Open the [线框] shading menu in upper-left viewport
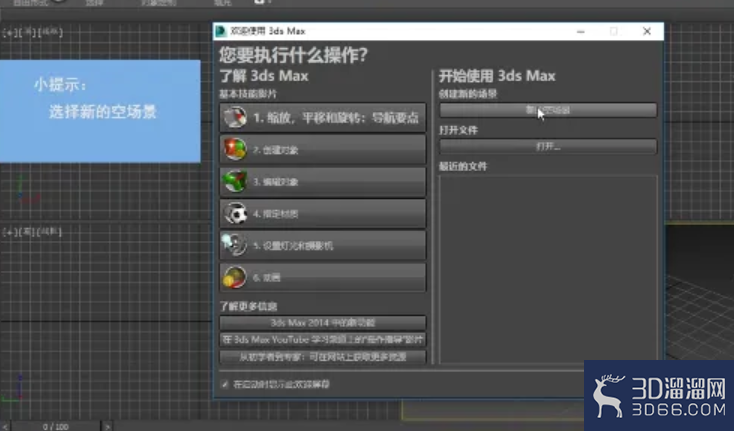Image resolution: width=734 pixels, height=431 pixels. coord(50,32)
